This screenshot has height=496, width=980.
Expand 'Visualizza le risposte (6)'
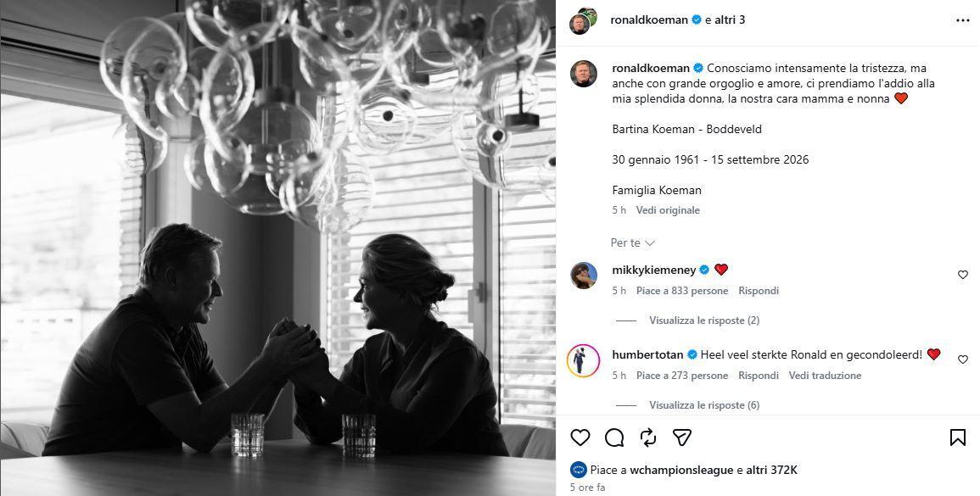pyautogui.click(x=704, y=405)
